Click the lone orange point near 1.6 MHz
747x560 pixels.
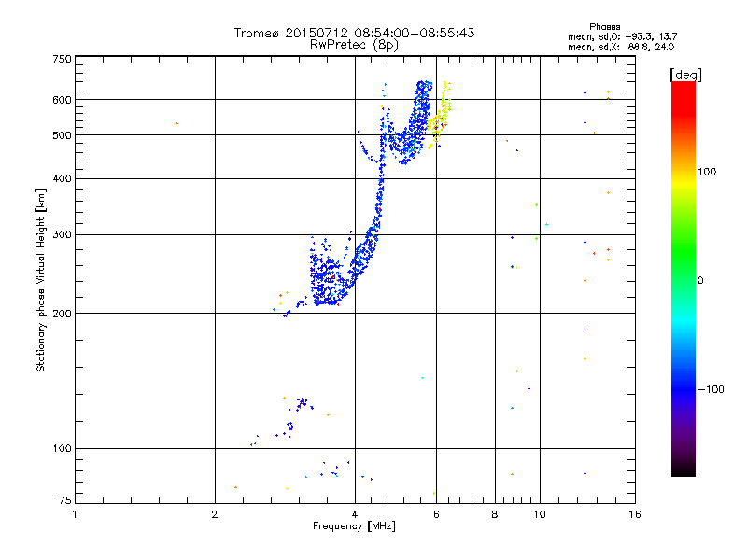pyautogui.click(x=177, y=124)
